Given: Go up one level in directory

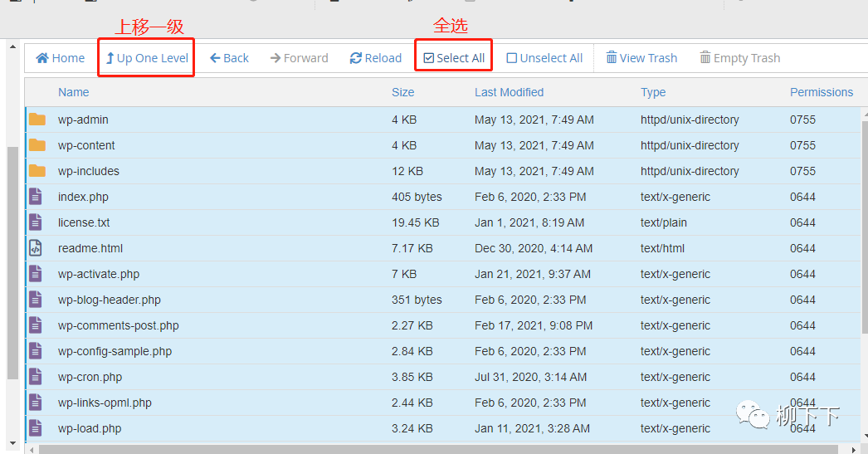Looking at the screenshot, I should click(x=147, y=58).
